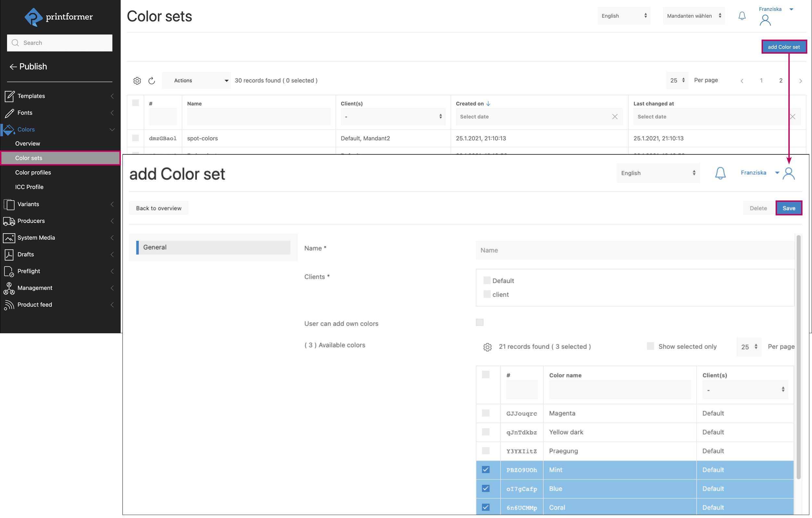Click the Fonts pen icon

coord(9,113)
